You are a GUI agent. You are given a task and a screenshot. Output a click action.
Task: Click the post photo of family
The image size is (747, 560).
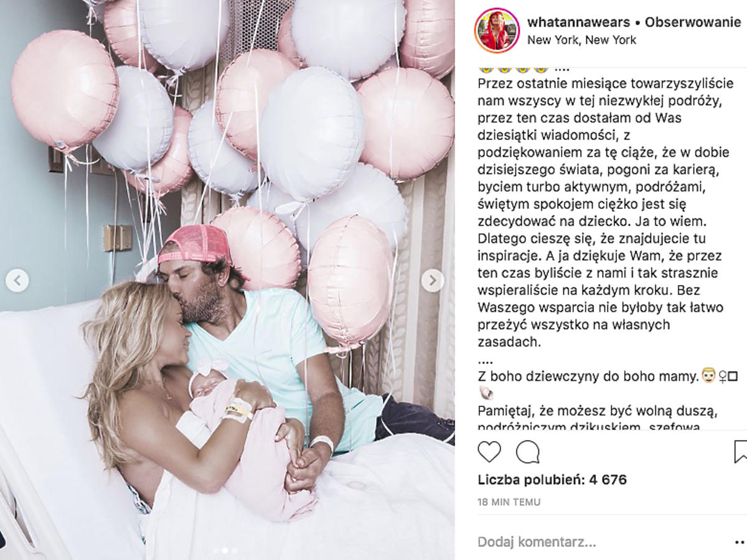point(227,280)
